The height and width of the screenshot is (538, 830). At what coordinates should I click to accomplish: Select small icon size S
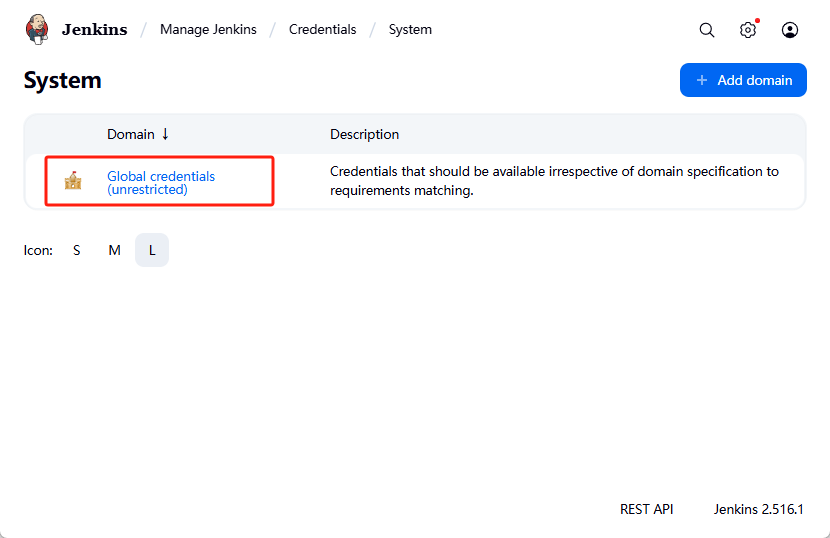click(x=77, y=250)
